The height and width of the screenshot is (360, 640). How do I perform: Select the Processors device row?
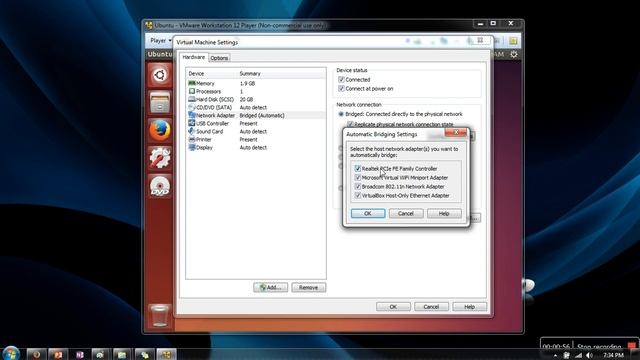tap(256, 91)
